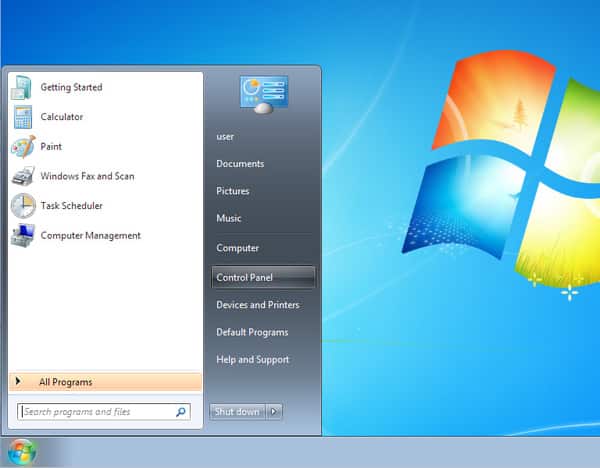
Task: Open Computer from the Start menu
Action: 238,248
